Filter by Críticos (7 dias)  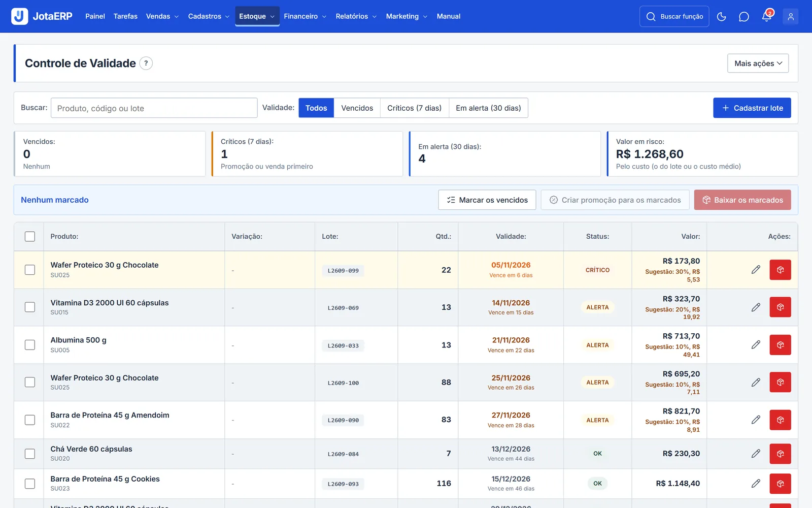[414, 108]
